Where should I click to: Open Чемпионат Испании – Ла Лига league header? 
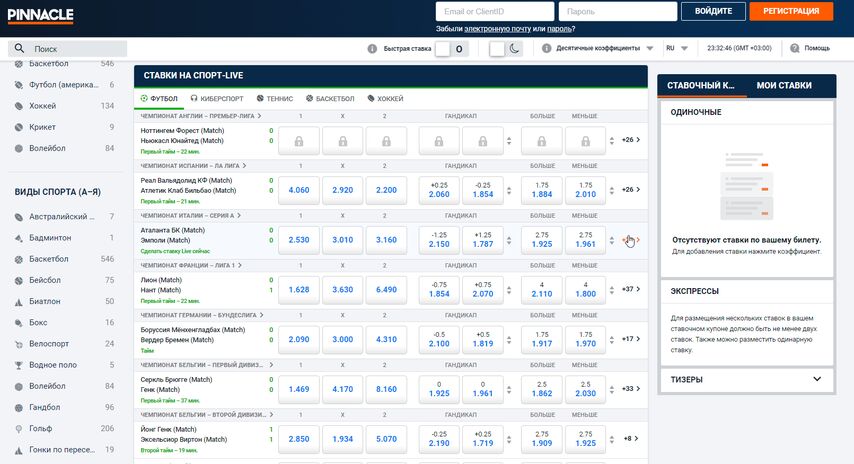pyautogui.click(x=193, y=166)
